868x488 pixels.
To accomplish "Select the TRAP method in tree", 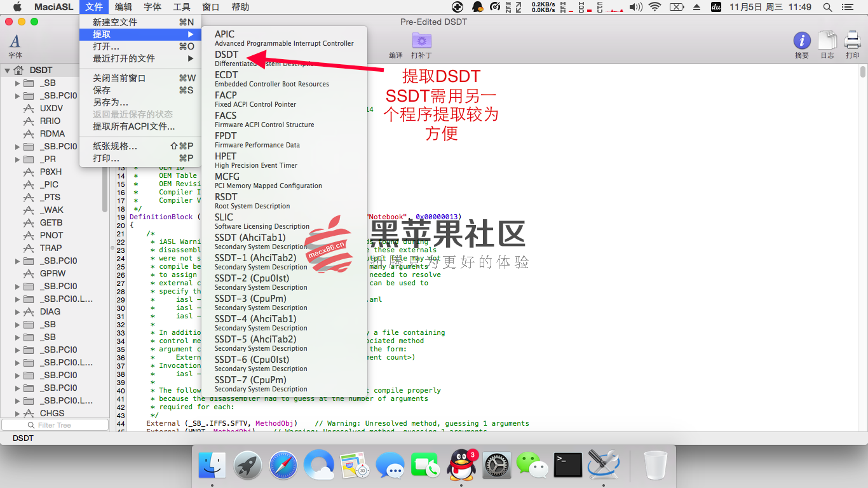I will (x=51, y=248).
